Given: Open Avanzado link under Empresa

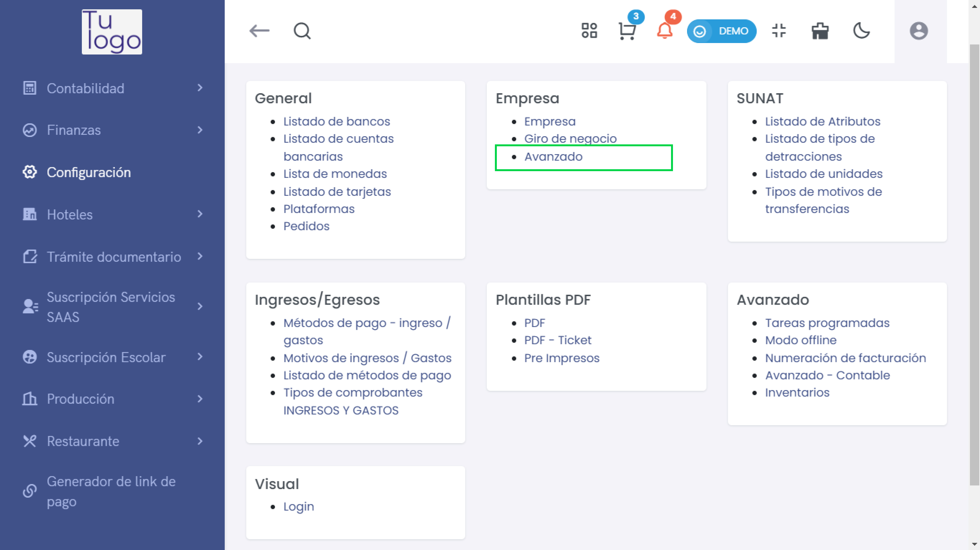Looking at the screenshot, I should 553,157.
